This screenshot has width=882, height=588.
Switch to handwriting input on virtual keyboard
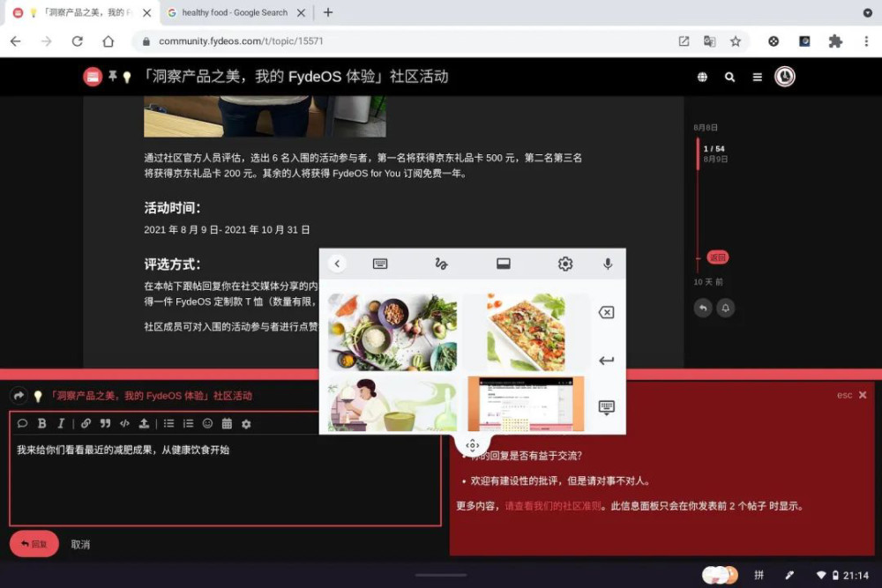(x=441, y=264)
